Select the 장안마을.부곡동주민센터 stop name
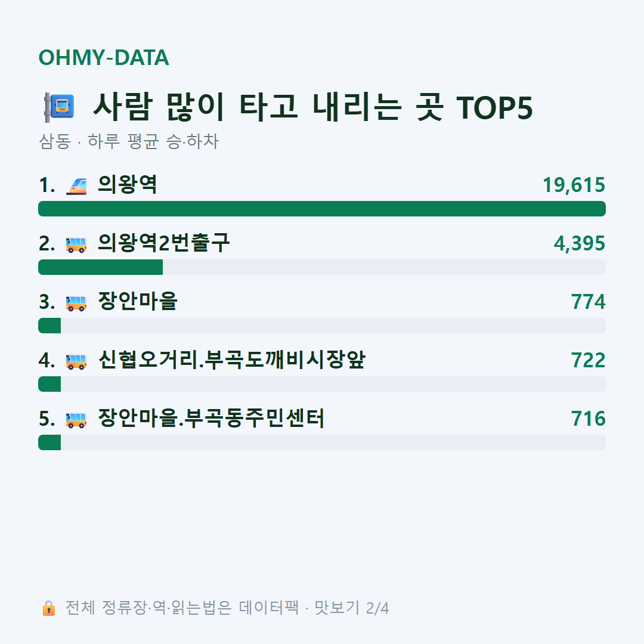 (211, 418)
